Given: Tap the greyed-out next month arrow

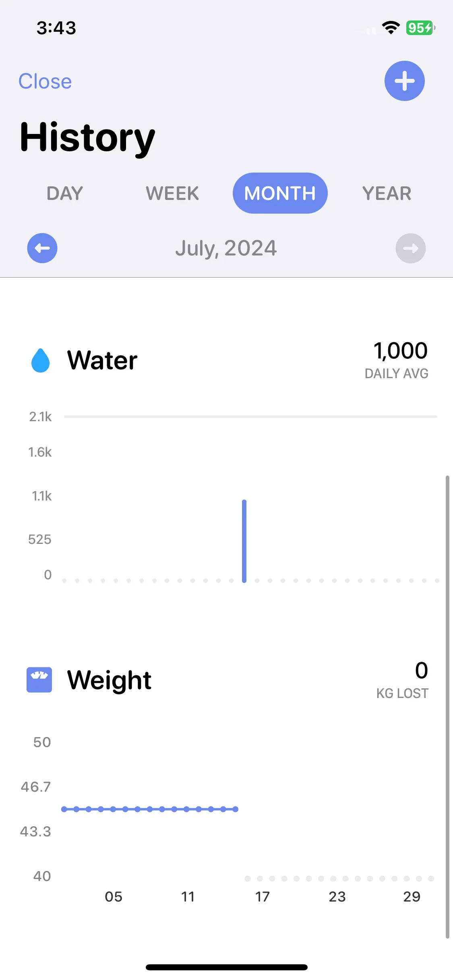Looking at the screenshot, I should point(411,248).
